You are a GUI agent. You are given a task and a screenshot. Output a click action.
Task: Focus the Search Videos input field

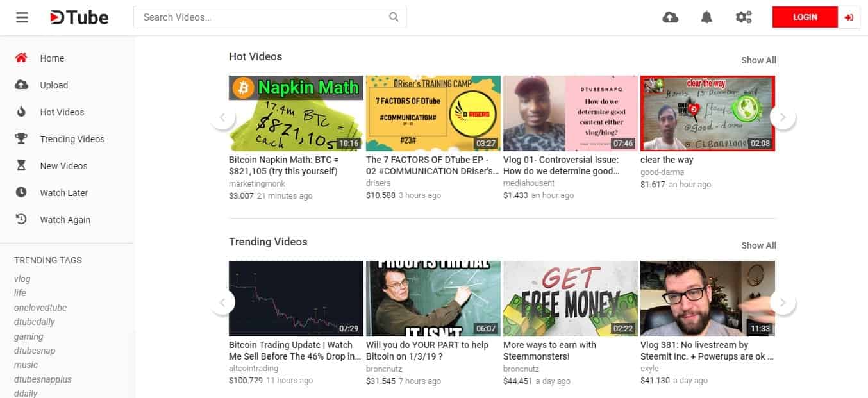click(x=270, y=17)
